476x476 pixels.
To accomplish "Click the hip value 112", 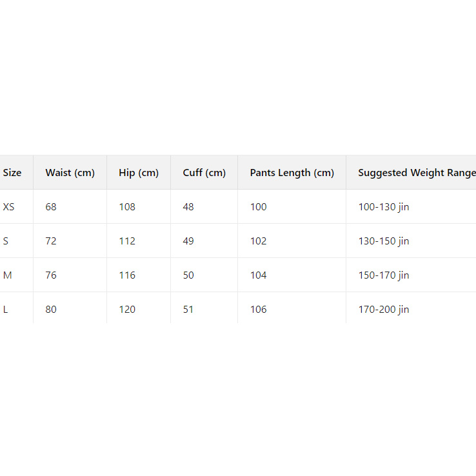I will coord(127,241).
